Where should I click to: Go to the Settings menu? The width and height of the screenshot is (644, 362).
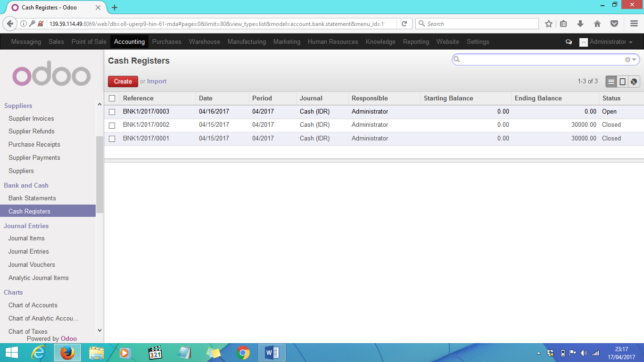[x=478, y=41]
